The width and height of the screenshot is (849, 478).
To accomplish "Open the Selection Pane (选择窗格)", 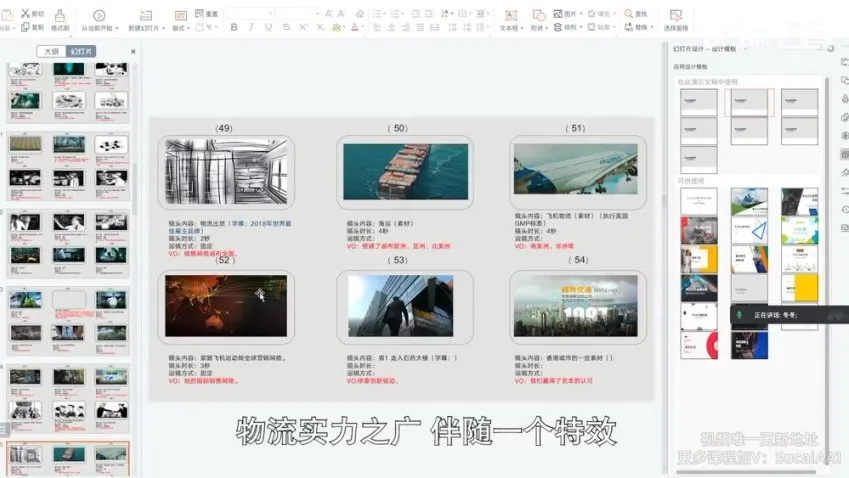I will 676,16.
